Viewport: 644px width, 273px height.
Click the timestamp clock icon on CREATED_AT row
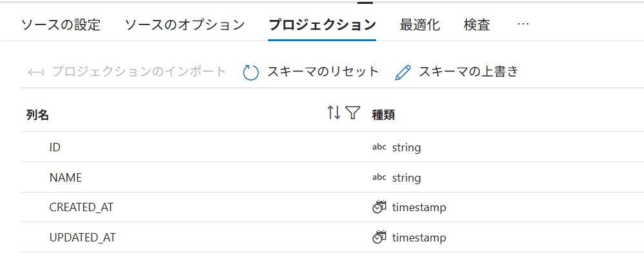(x=379, y=207)
